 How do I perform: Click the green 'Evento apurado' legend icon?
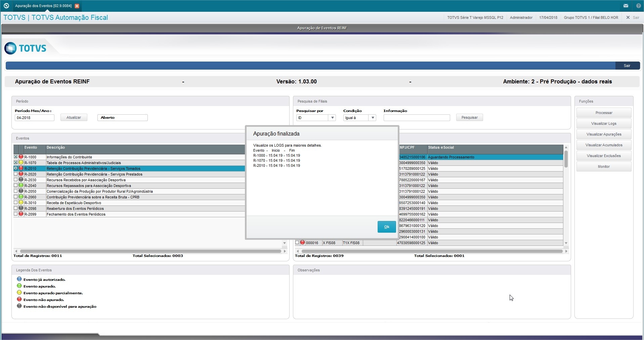(19, 286)
